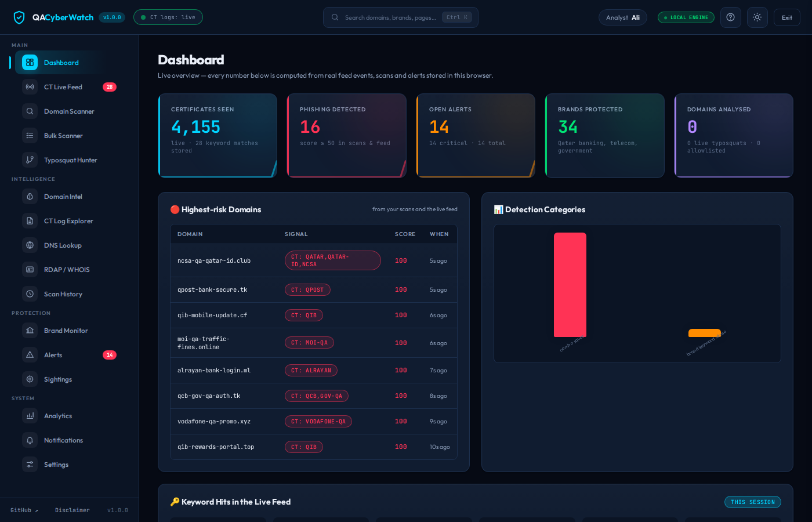
Task: Click the THIS SESSION badge
Action: pos(753,502)
